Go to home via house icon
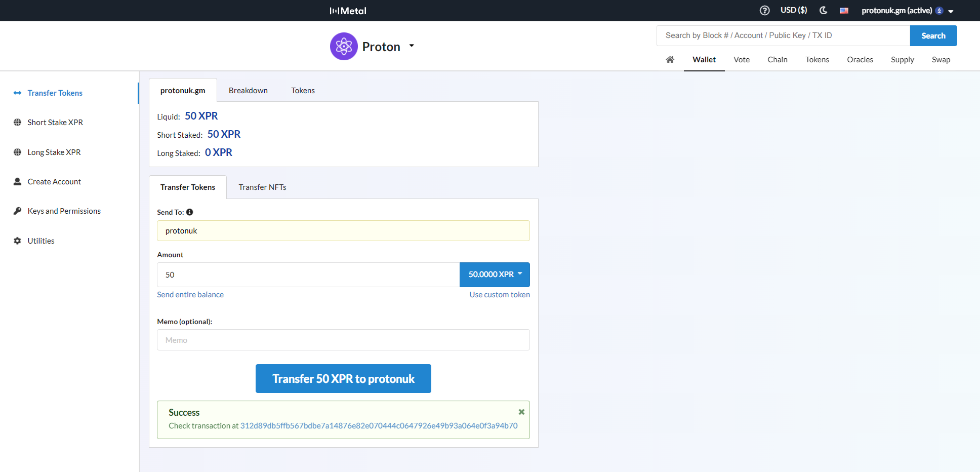This screenshot has height=472, width=980. coord(670,60)
